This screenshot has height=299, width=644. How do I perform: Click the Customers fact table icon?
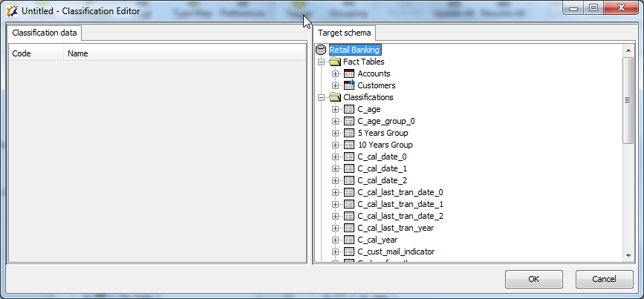(x=349, y=85)
